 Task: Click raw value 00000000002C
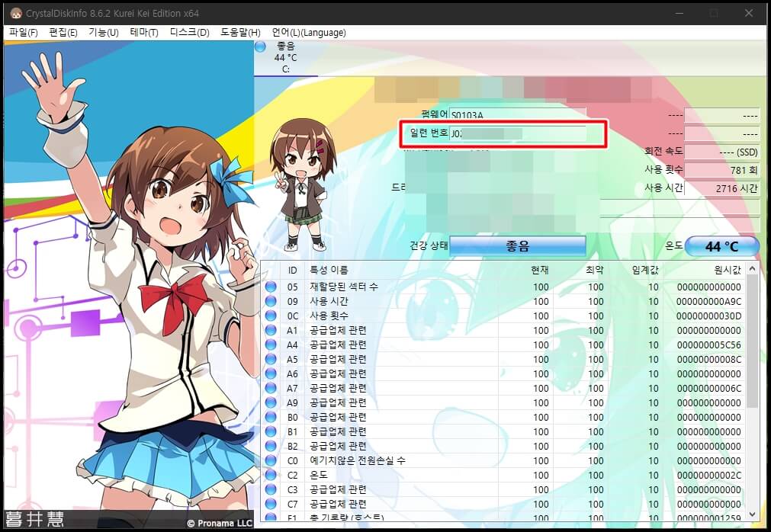coord(708,475)
